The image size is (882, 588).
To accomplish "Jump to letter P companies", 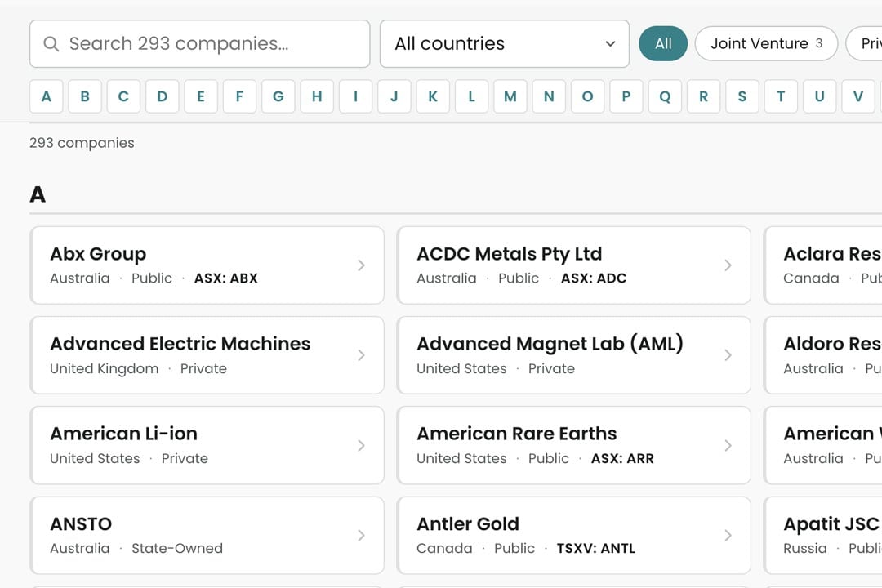I will pyautogui.click(x=626, y=97).
